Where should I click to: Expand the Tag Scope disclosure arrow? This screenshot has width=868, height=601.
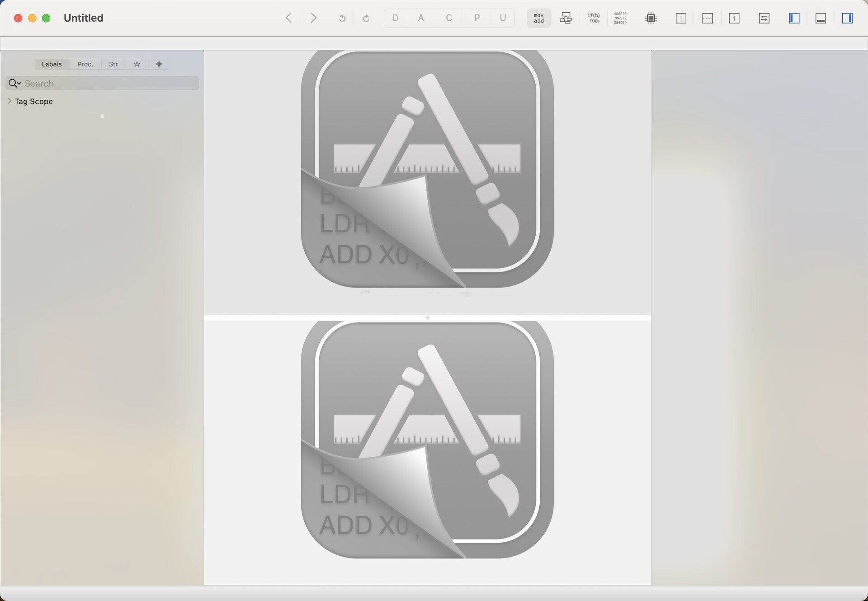[x=9, y=101]
